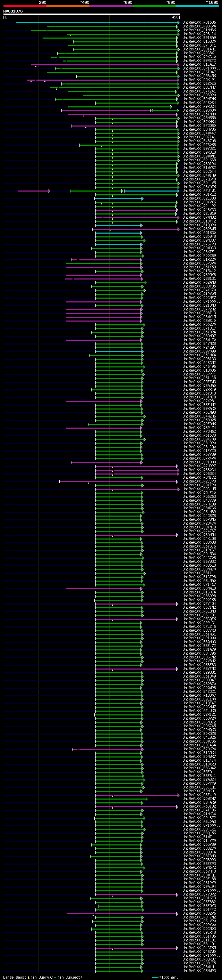Image resolution: width=222 pixels, height=980 pixels.
Task: Open hit UniRef100_B5YMM0
Action: pos(199,114)
